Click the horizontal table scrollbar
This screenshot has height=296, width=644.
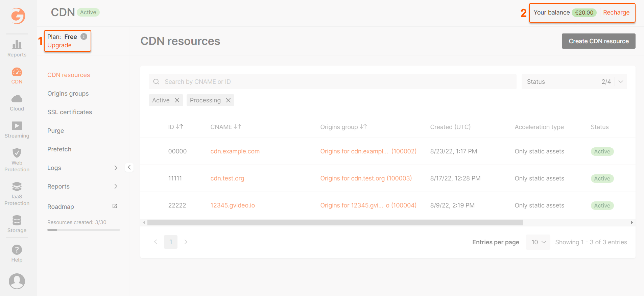coord(335,223)
